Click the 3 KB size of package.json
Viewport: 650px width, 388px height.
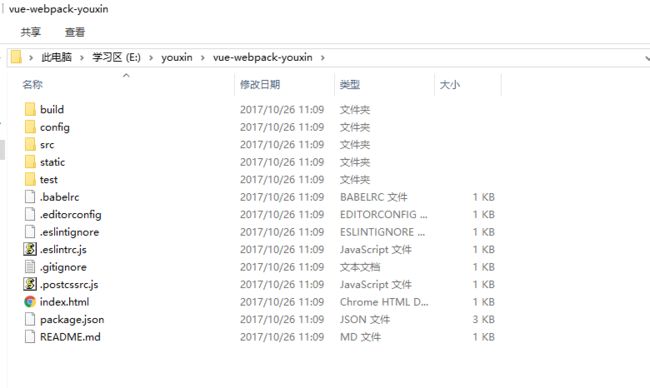click(x=483, y=319)
